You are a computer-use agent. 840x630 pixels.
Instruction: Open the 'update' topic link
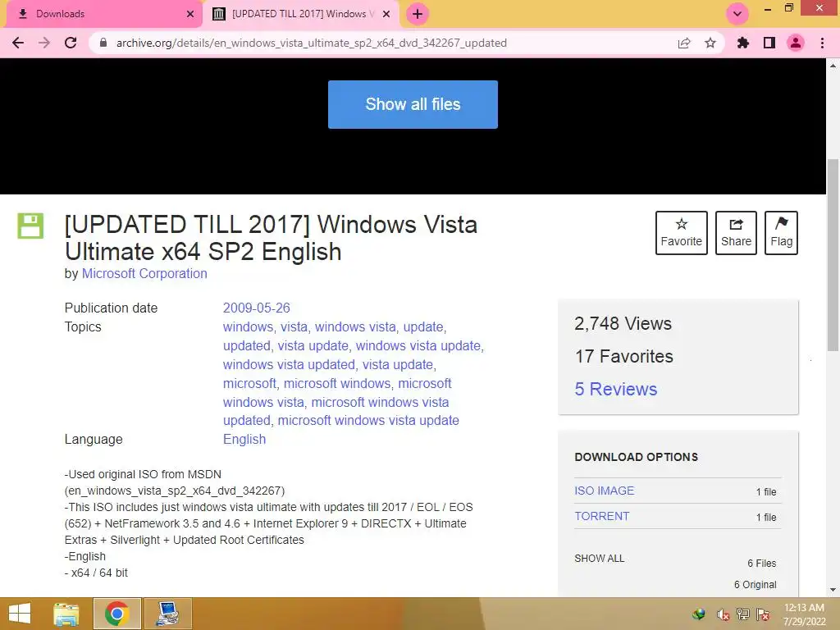click(423, 326)
